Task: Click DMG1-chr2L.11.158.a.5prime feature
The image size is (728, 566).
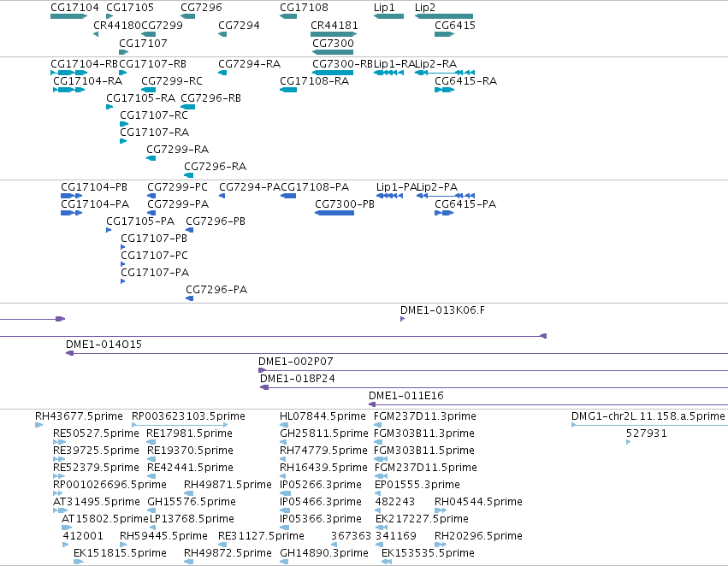Action: tap(649, 425)
